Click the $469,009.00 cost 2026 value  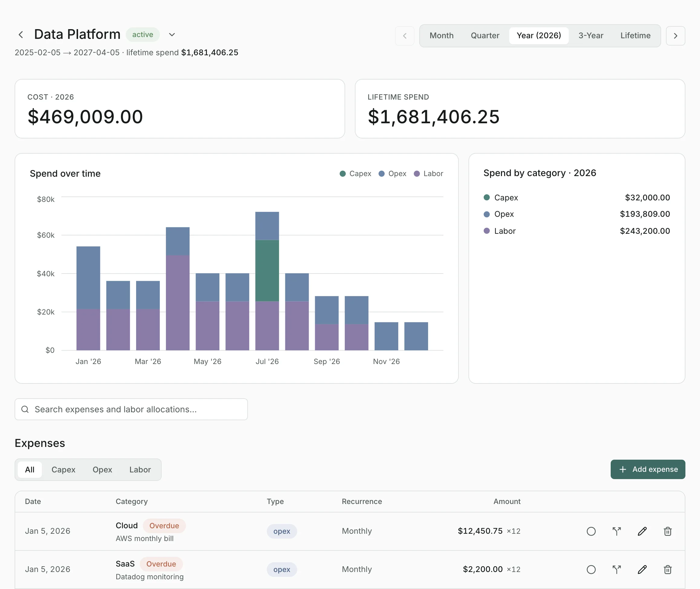(86, 117)
